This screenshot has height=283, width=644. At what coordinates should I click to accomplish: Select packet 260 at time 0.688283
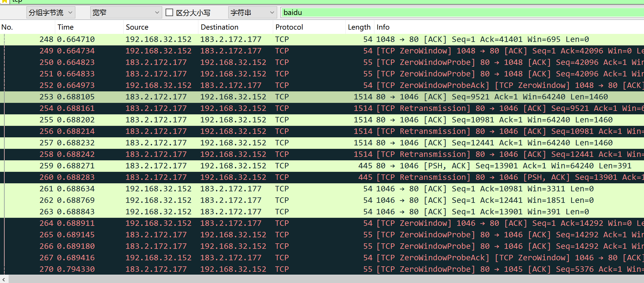(x=322, y=177)
